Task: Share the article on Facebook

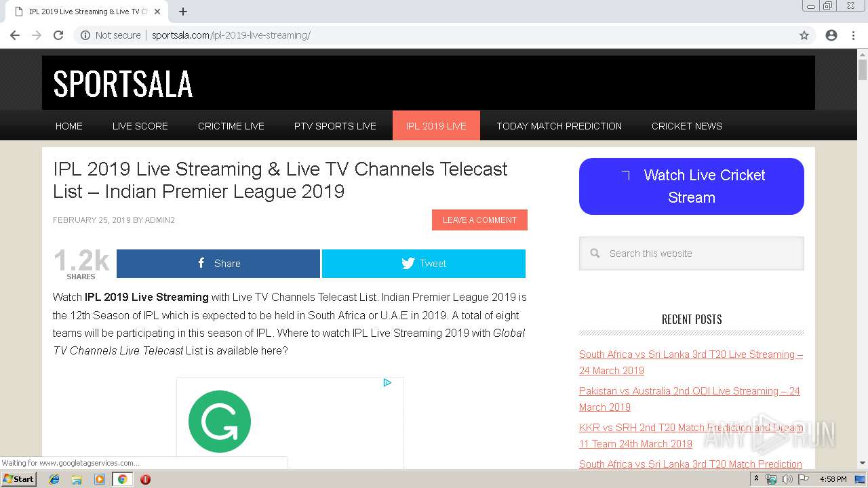Action: coord(218,264)
